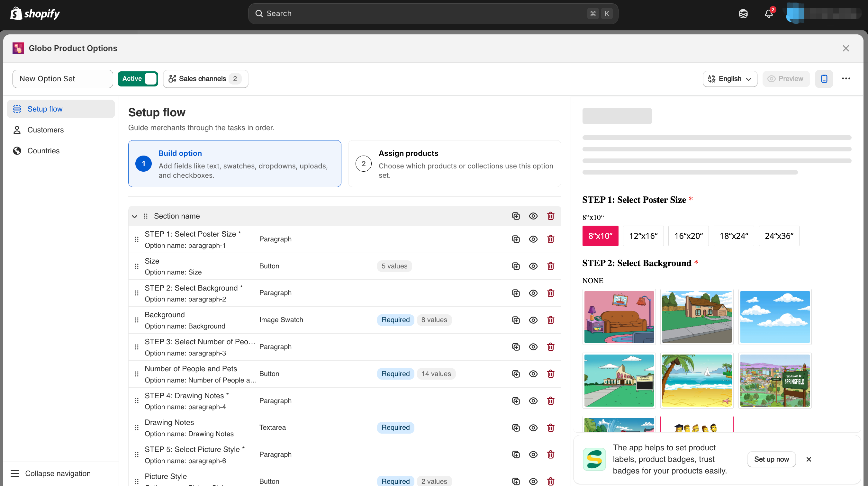Image resolution: width=868 pixels, height=486 pixels.
Task: Switch to mobile preview device icon
Action: (824, 79)
